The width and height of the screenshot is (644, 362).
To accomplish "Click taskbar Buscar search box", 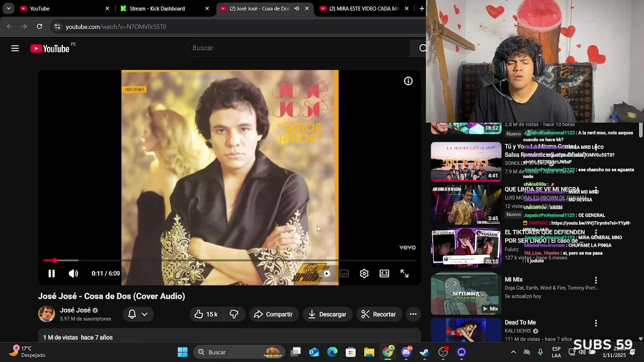I will (238, 352).
